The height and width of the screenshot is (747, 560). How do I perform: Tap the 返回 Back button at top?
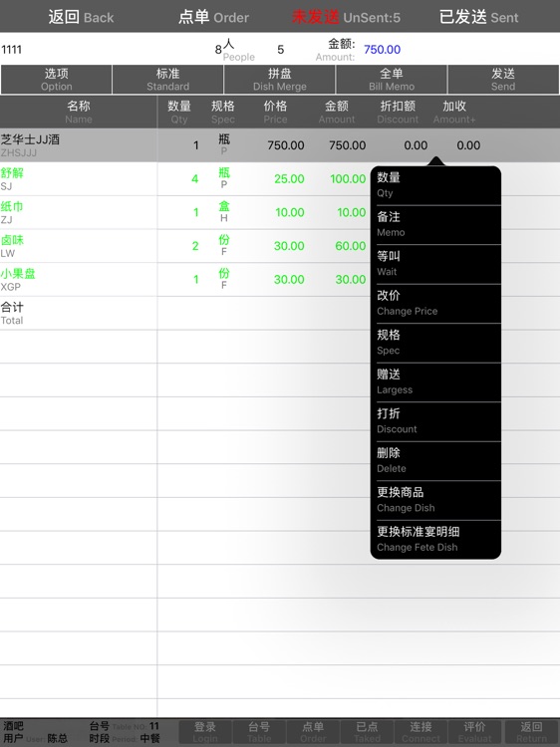(x=81, y=17)
